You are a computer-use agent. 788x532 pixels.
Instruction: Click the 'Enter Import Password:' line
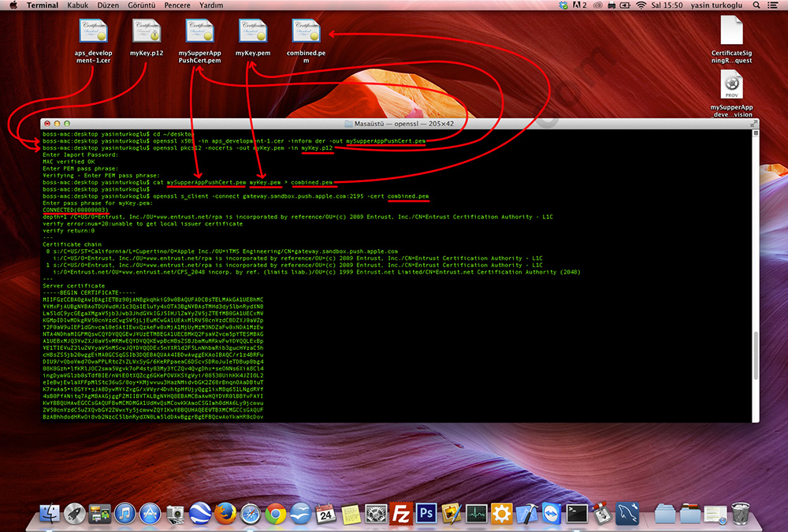pyautogui.click(x=80, y=155)
